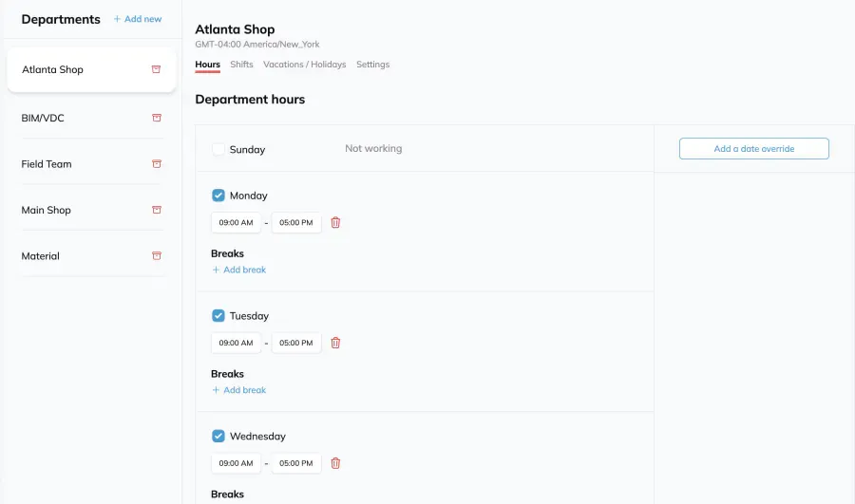Click the Department hours heading
The width and height of the screenshot is (855, 504).
click(x=250, y=99)
